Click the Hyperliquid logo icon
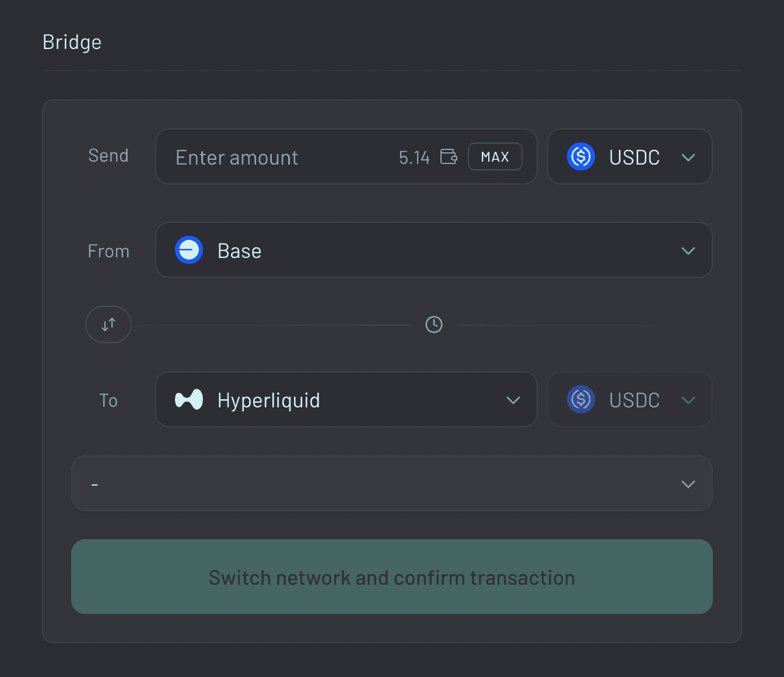 point(189,400)
